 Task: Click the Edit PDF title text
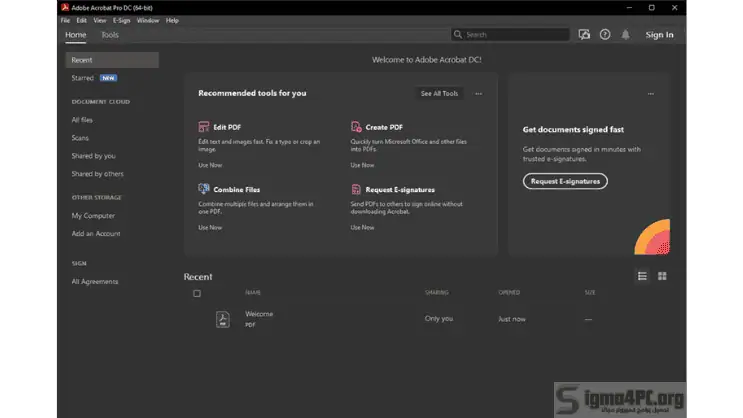pos(227,127)
